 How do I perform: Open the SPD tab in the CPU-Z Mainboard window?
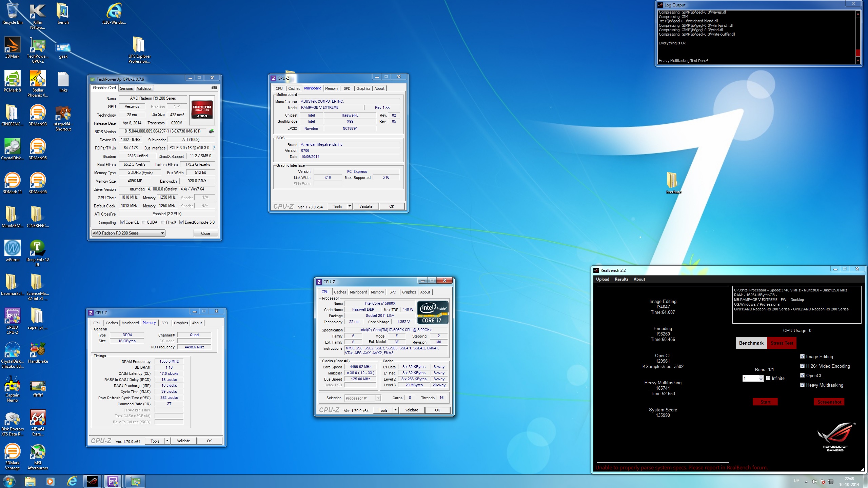tap(347, 88)
